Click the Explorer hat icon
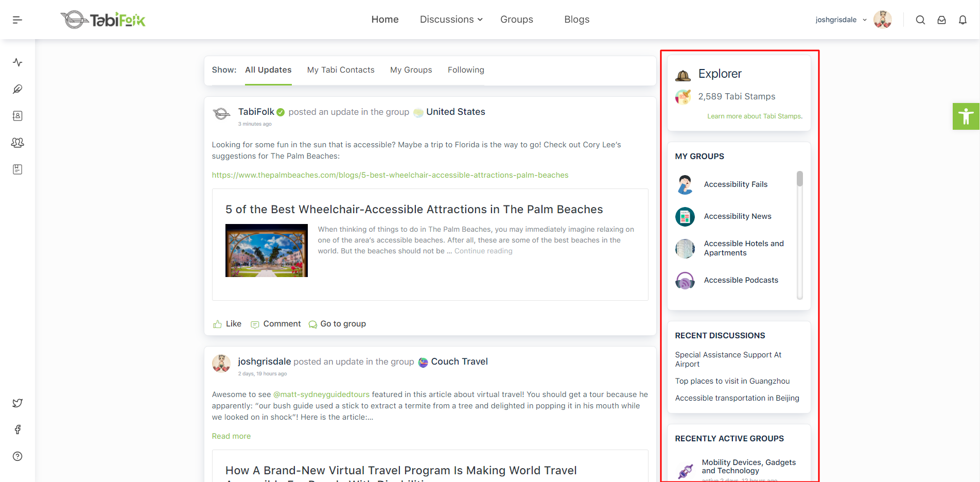 pyautogui.click(x=683, y=76)
